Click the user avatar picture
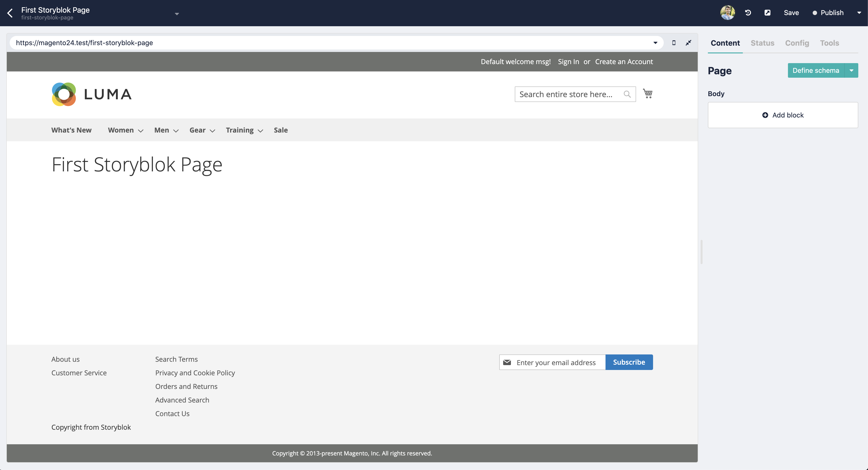Viewport: 868px width, 470px height. (728, 13)
